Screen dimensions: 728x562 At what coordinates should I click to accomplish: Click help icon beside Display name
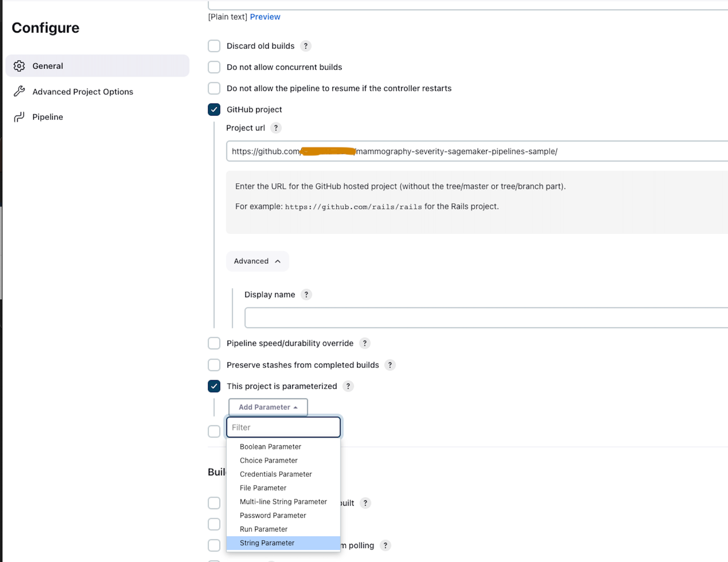click(306, 295)
